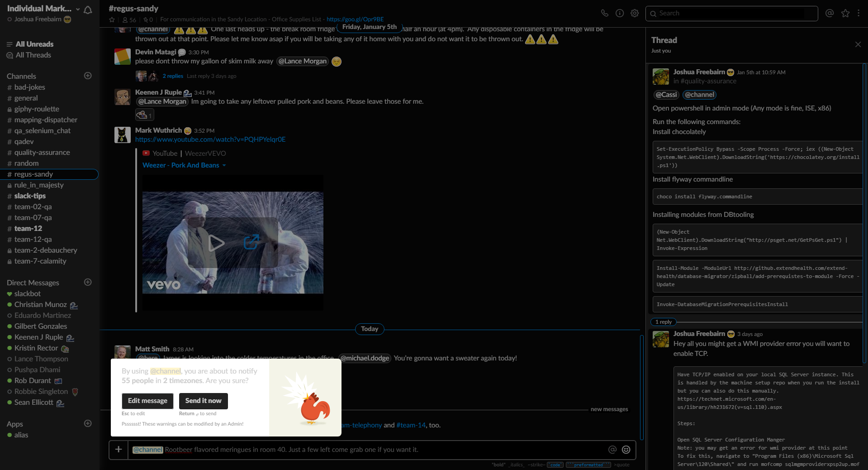
Task: Click the Send it now button
Action: [x=203, y=401]
